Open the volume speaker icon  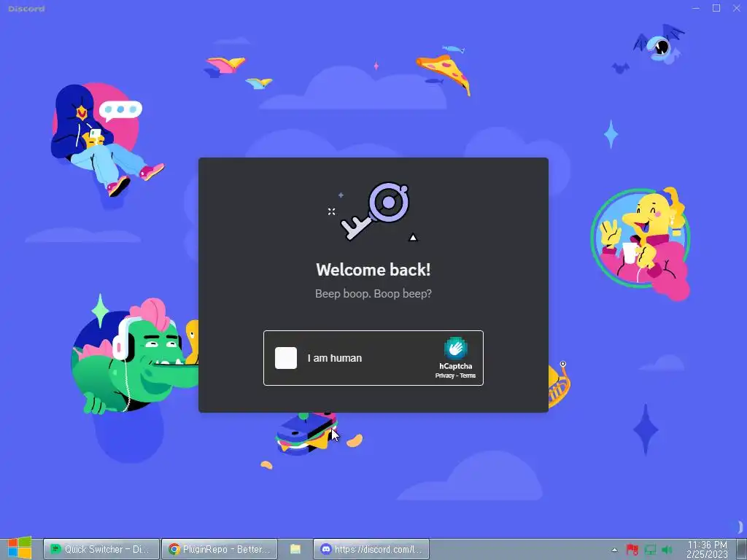(667, 550)
